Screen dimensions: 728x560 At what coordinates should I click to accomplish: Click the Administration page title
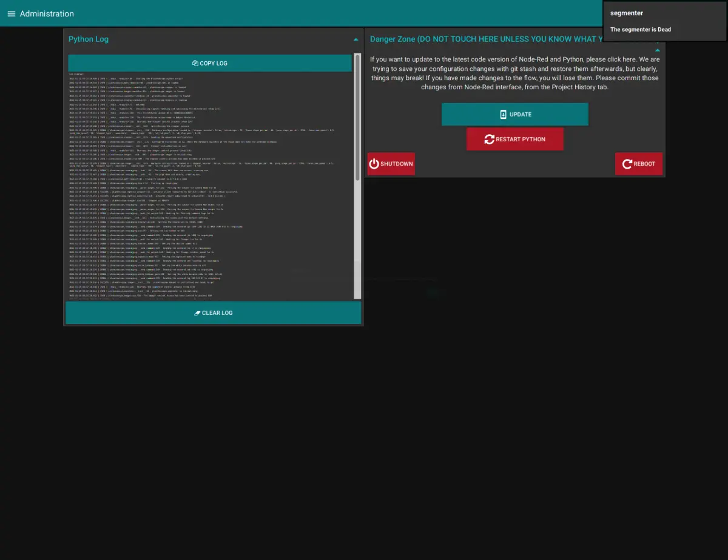[x=47, y=13]
